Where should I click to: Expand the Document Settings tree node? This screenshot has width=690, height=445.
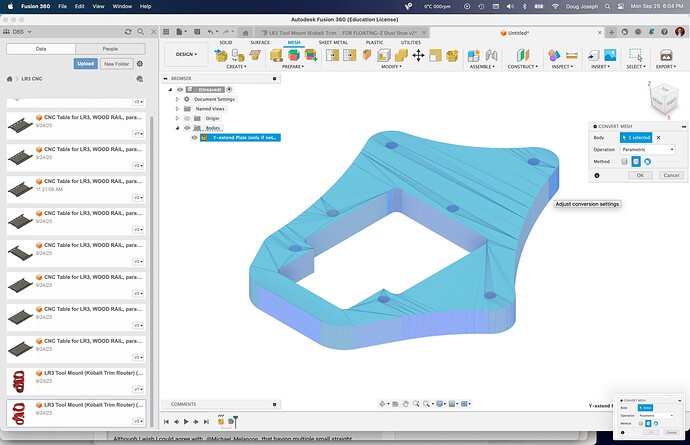pos(177,99)
